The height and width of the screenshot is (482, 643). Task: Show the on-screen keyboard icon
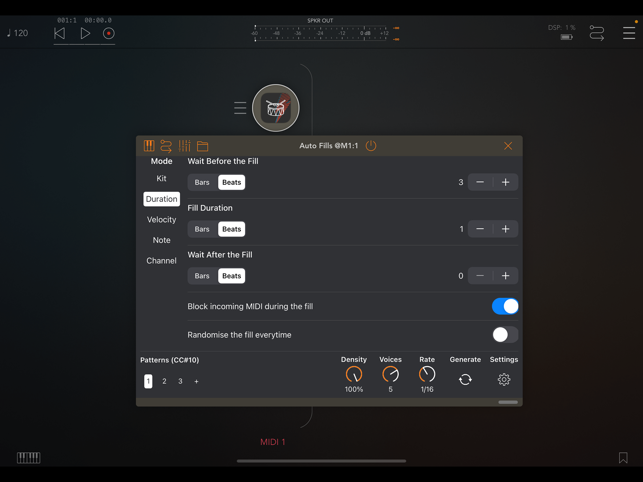click(28, 458)
